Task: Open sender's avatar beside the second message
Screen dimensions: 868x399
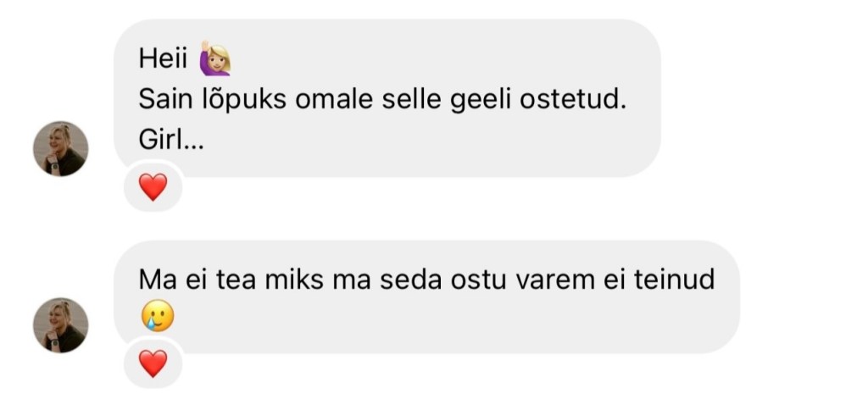Action: [x=60, y=325]
